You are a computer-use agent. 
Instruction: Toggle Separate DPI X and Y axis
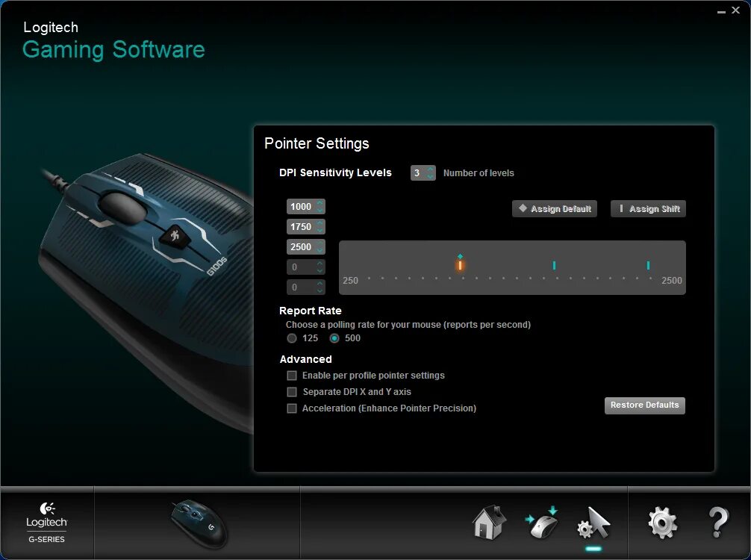click(x=292, y=392)
